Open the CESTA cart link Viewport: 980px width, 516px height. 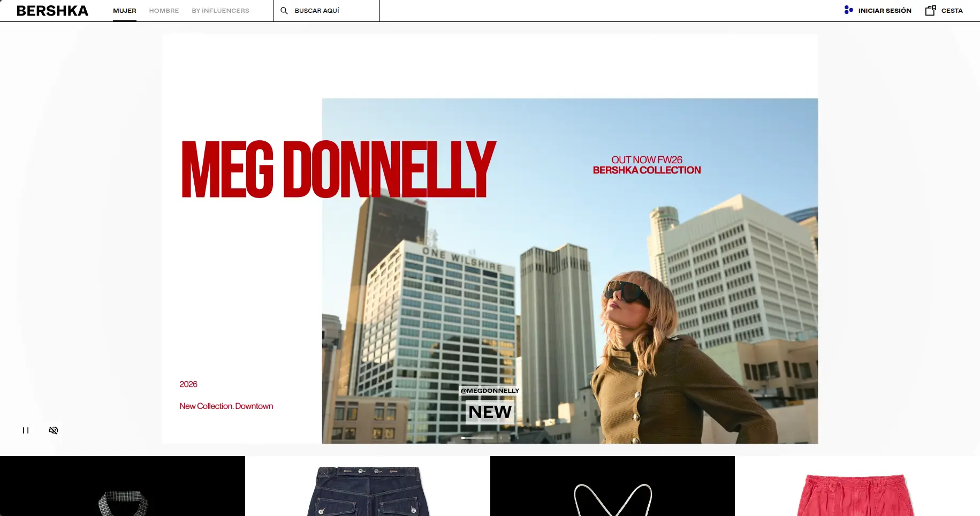(952, 11)
